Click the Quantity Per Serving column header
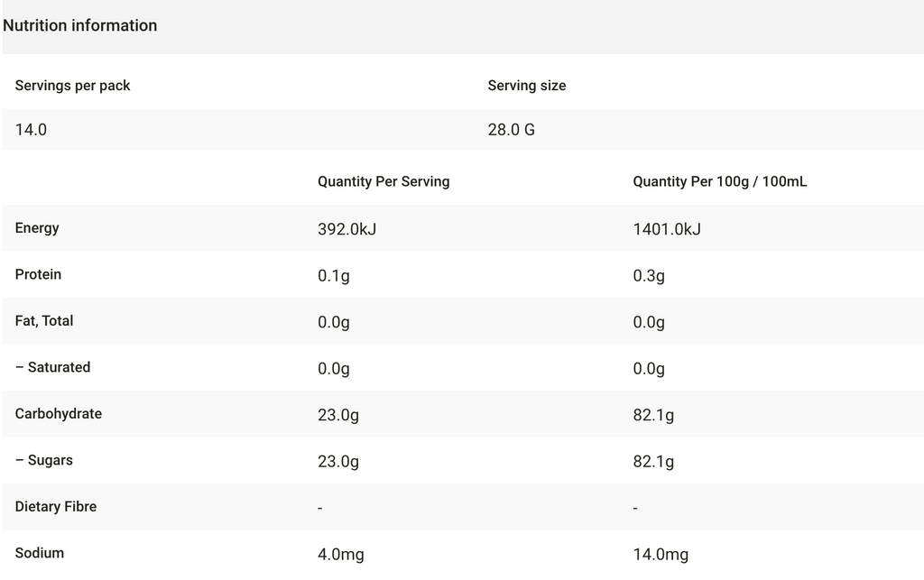The image size is (924, 580). point(383,181)
